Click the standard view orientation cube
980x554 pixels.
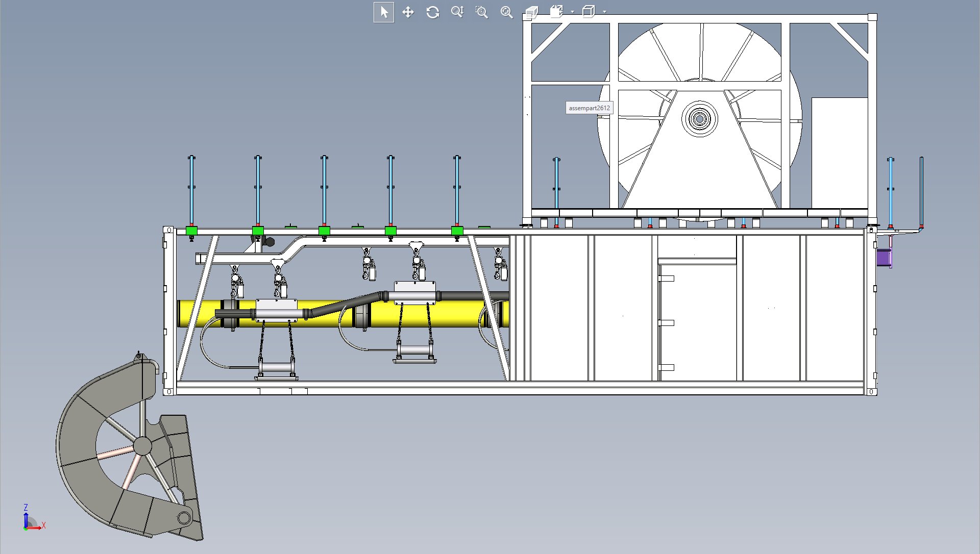(556, 12)
